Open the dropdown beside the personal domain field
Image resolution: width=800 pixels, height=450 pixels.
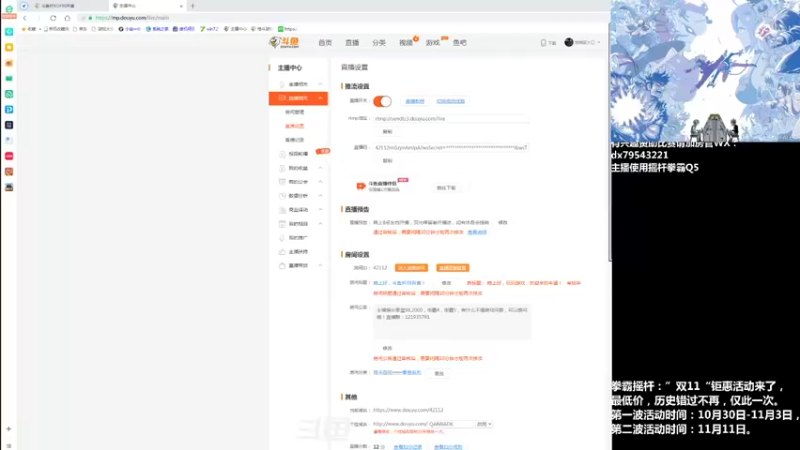coord(484,424)
